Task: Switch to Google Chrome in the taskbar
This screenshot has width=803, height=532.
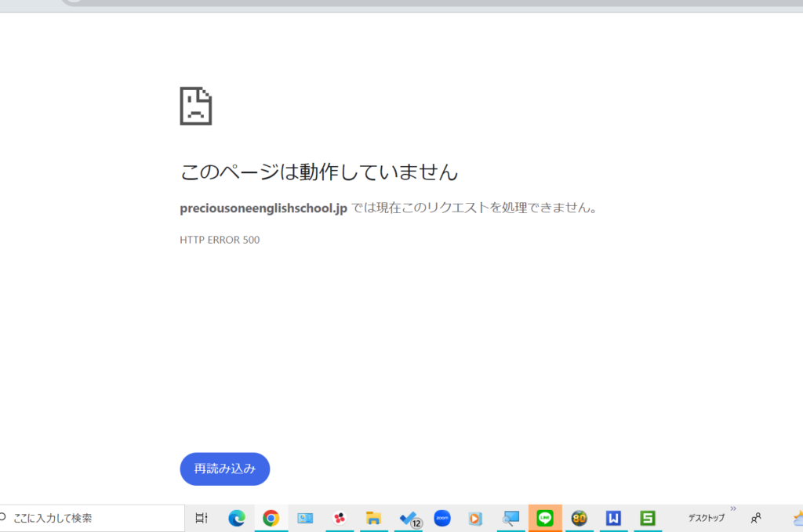Action: pos(271,518)
